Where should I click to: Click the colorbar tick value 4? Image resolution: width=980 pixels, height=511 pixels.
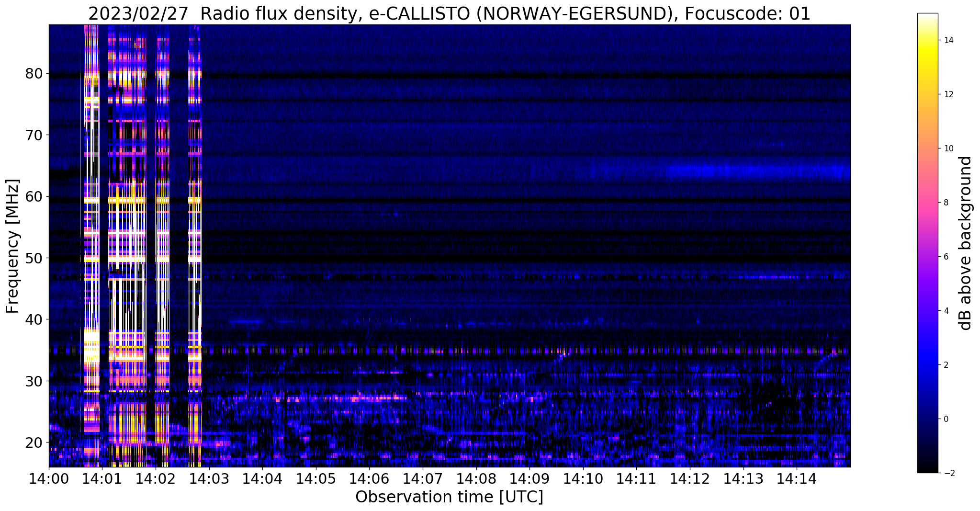(946, 311)
